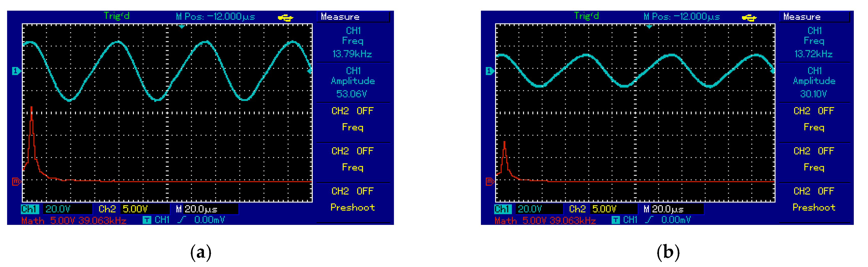The width and height of the screenshot is (868, 267).
Task: Click the red Math marker in (a)
Action: [x=16, y=181]
